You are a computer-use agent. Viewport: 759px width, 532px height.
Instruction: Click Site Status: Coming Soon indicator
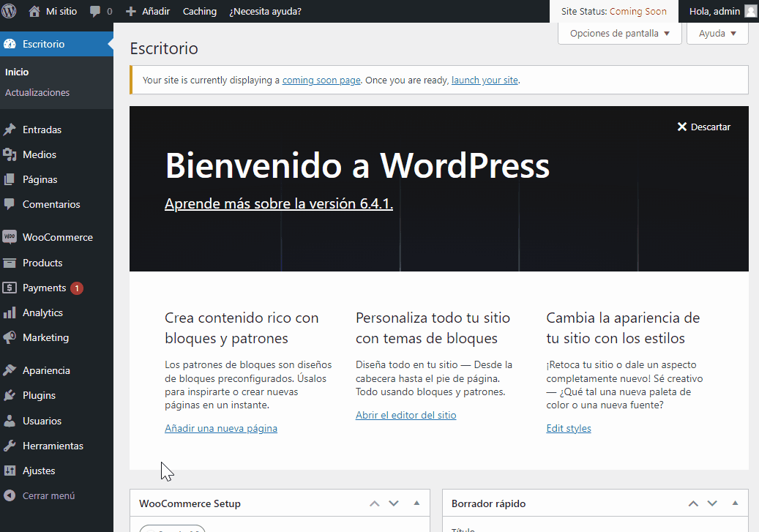click(x=614, y=11)
